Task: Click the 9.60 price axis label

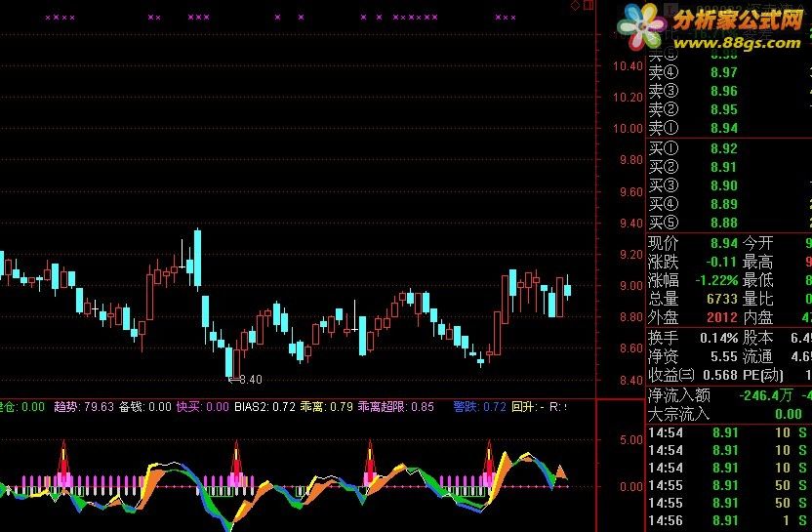Action: (631, 192)
